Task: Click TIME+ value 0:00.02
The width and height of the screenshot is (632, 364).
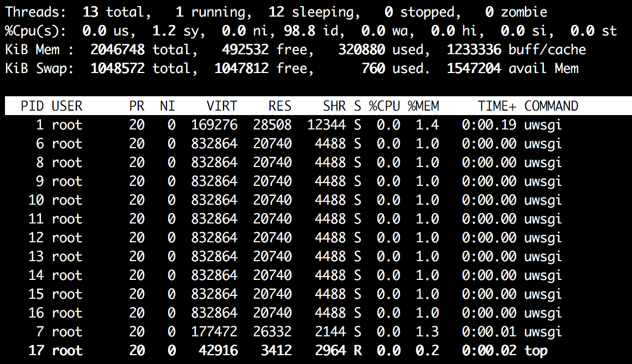Action: (x=489, y=350)
